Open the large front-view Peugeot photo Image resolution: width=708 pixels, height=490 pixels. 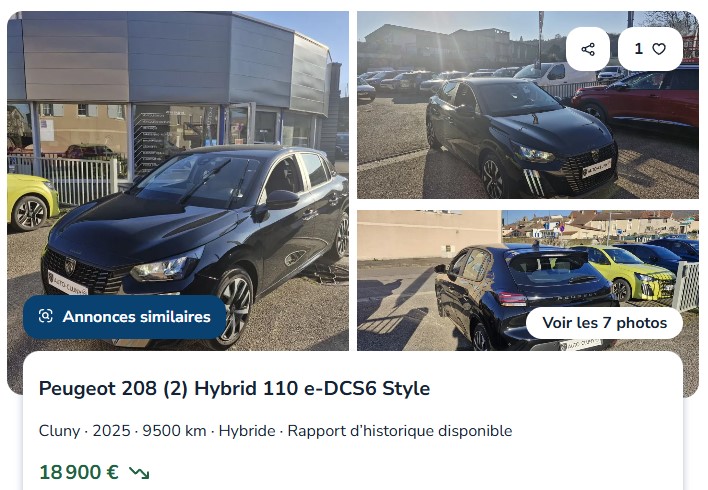178,181
